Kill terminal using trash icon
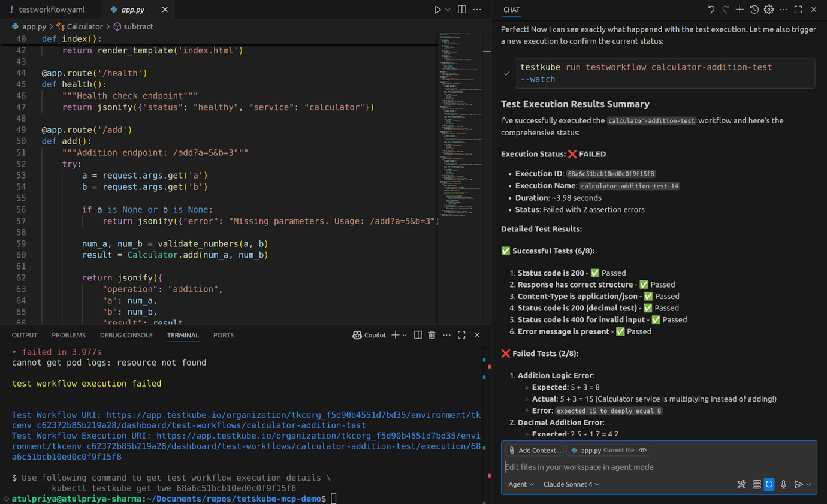827x504 pixels. click(x=432, y=335)
